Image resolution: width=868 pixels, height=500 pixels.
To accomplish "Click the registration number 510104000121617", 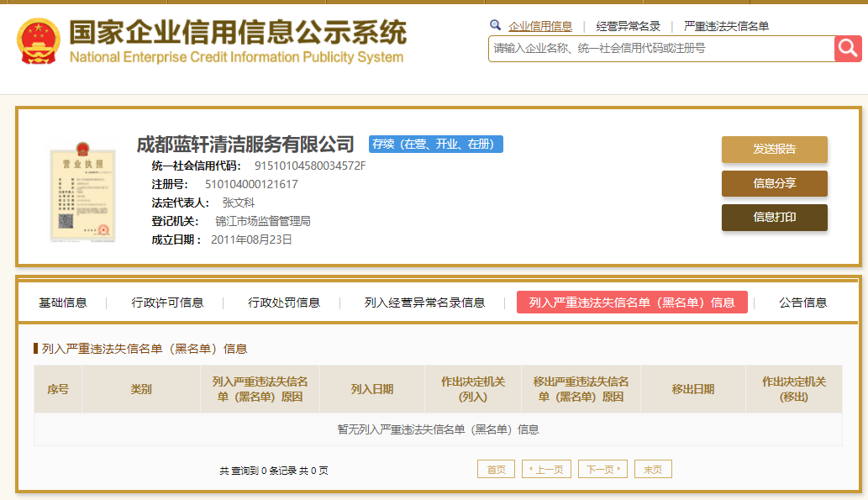I will pyautogui.click(x=251, y=184).
